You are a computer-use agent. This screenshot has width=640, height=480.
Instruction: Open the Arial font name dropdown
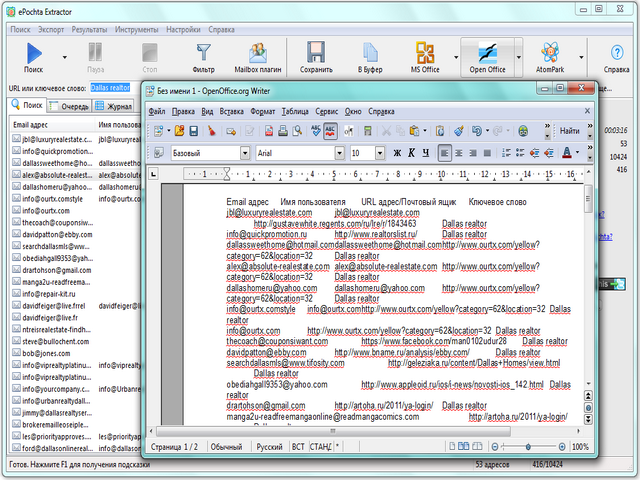[x=340, y=153]
